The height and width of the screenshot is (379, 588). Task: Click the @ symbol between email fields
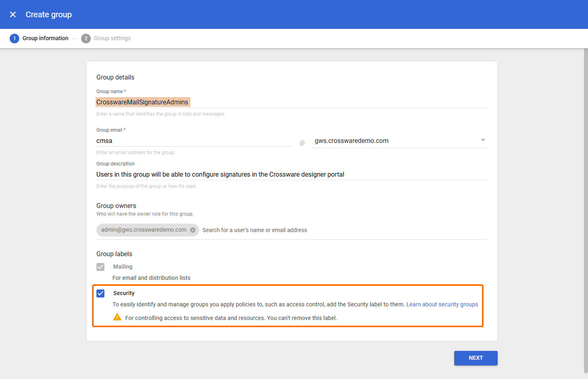302,143
